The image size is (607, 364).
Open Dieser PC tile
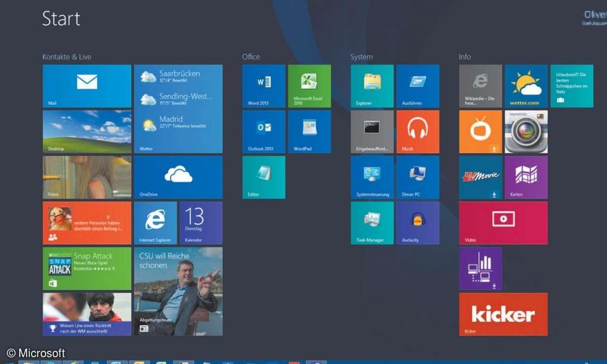click(418, 177)
